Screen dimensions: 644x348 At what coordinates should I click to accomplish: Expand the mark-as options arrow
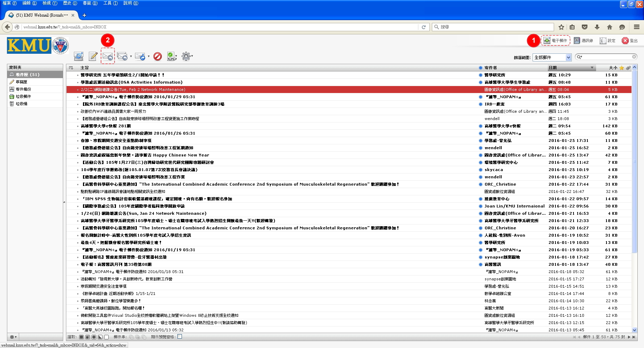[x=176, y=56]
